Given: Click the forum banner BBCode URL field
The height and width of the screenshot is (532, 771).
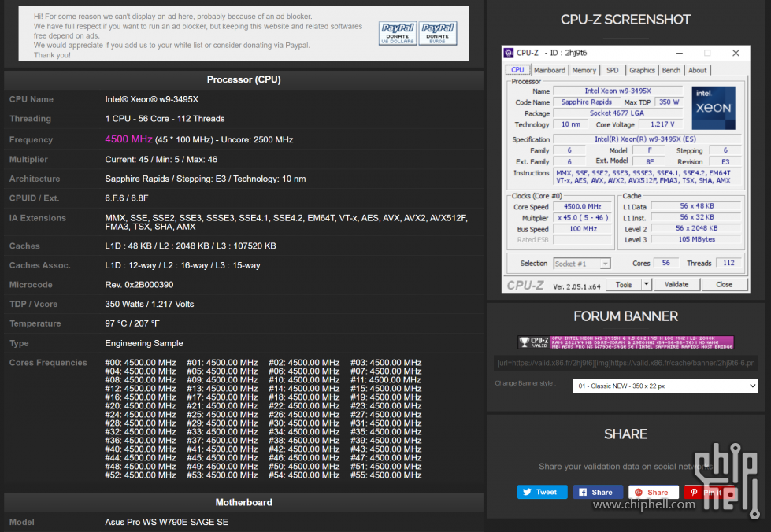Looking at the screenshot, I should [x=625, y=363].
